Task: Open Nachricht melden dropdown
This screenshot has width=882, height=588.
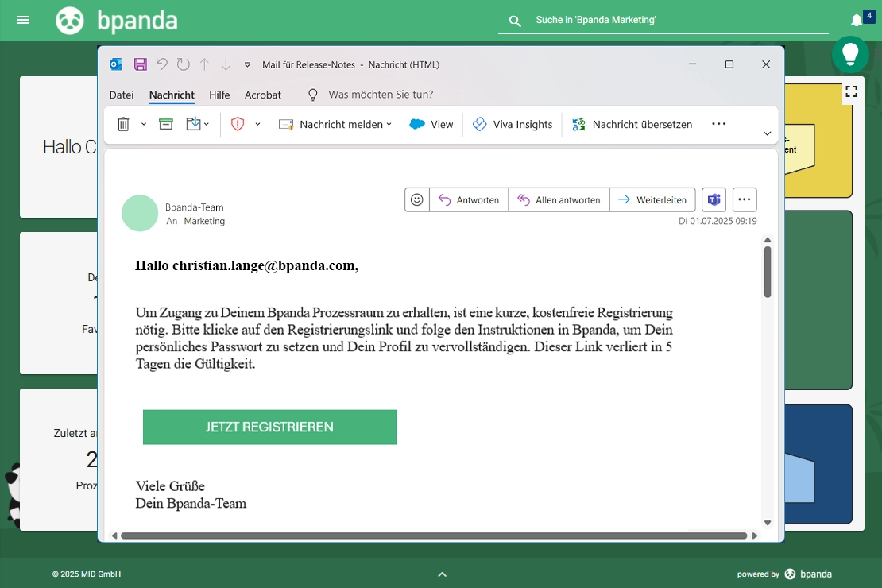Action: [x=335, y=124]
